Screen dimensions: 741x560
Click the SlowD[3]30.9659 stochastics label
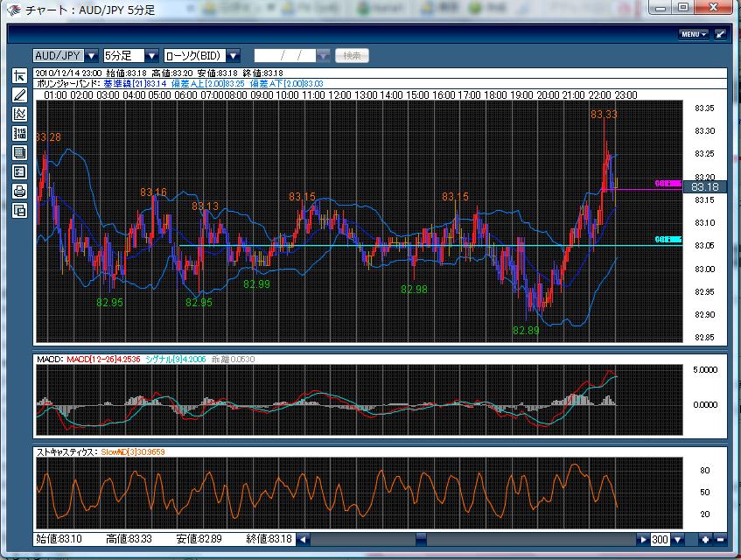(x=133, y=452)
